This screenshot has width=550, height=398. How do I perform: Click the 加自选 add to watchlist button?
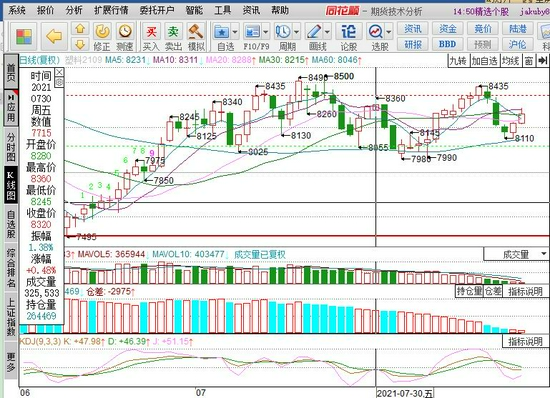pos(484,61)
